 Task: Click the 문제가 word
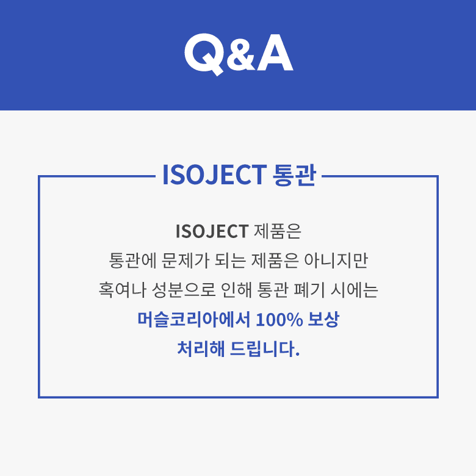point(185,261)
